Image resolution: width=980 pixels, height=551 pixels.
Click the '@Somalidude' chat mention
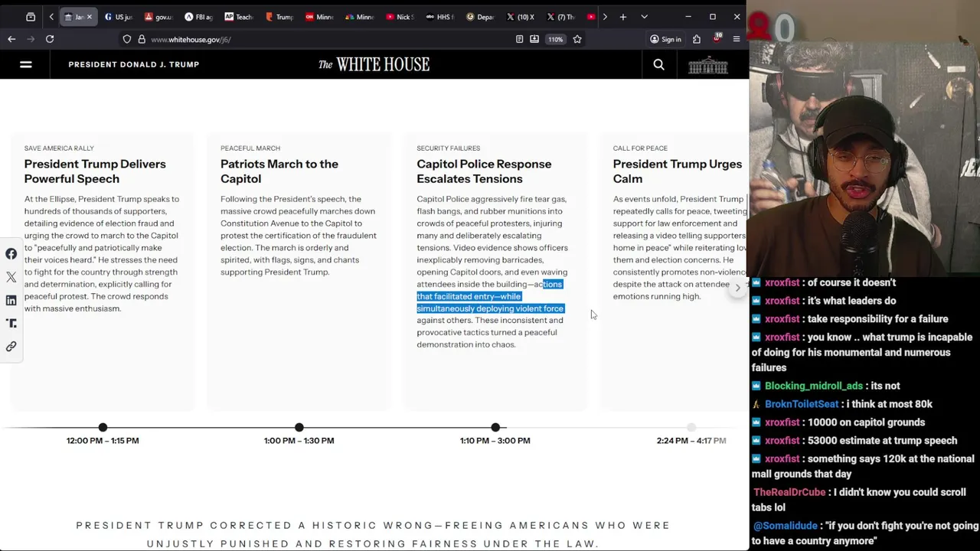point(785,526)
